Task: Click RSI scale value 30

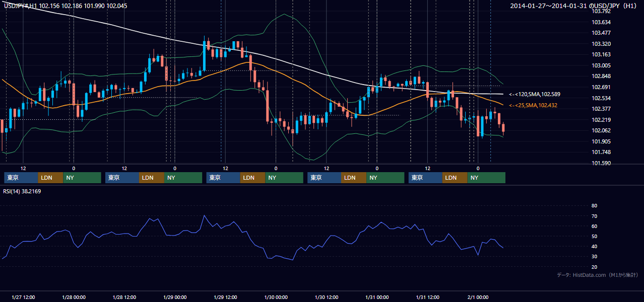Action: pos(594,257)
